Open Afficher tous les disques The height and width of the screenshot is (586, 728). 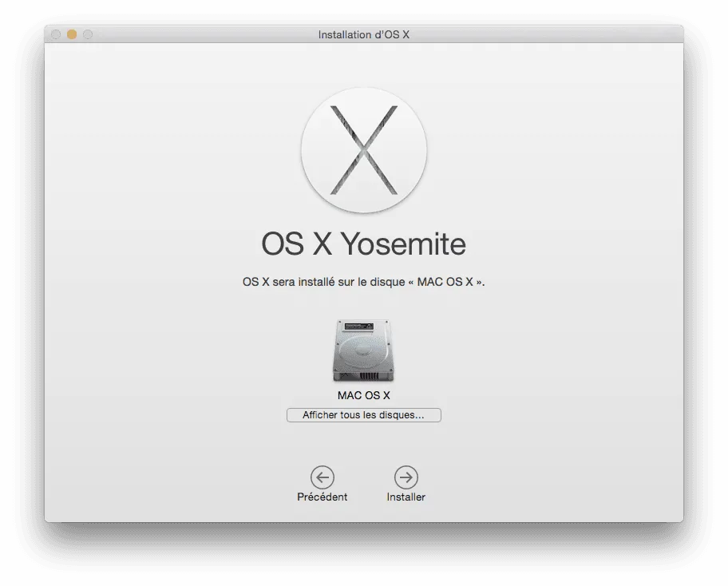363,414
